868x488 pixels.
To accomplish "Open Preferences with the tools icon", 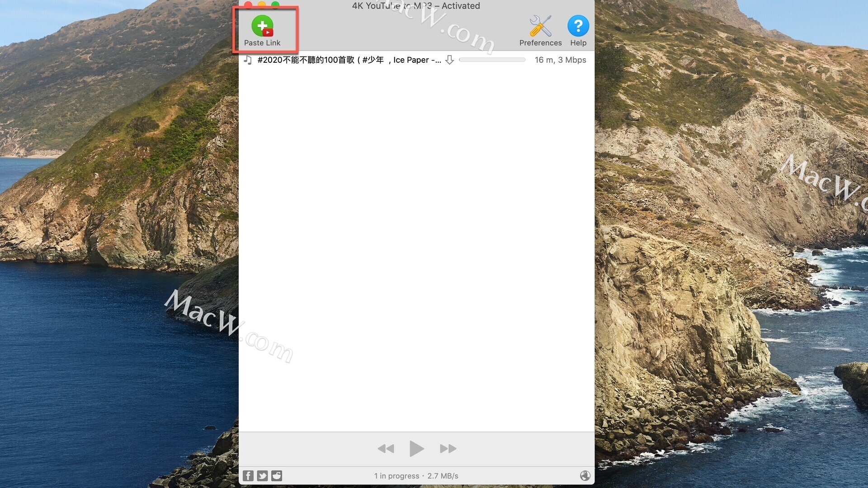I will coord(540,30).
